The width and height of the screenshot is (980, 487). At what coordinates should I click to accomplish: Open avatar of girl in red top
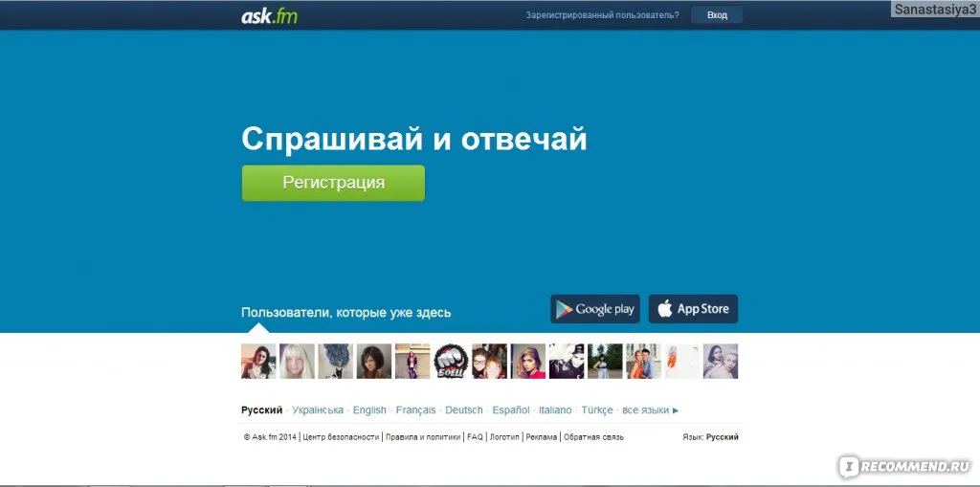528,362
